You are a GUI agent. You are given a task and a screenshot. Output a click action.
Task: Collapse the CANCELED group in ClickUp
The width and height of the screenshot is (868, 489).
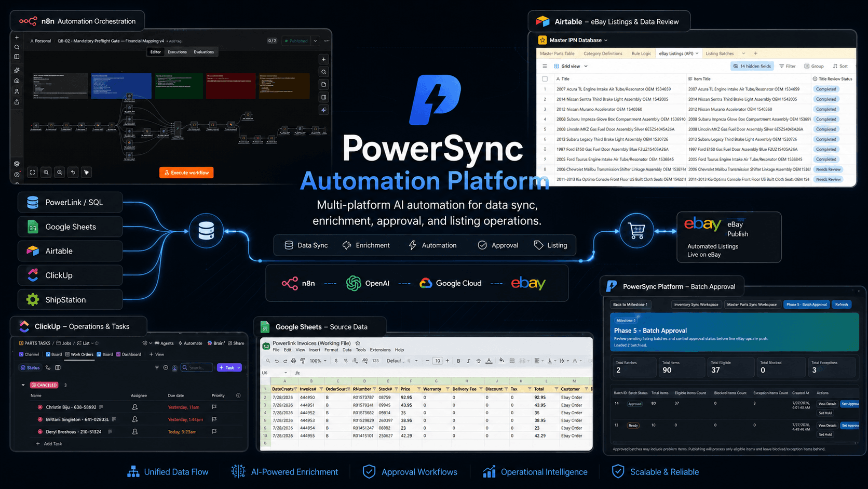point(23,385)
